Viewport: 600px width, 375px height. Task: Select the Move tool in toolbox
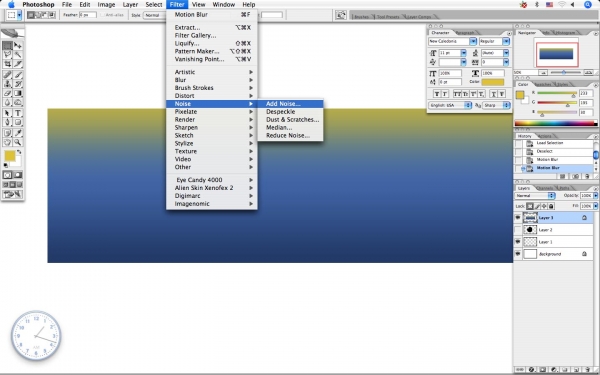click(18, 46)
